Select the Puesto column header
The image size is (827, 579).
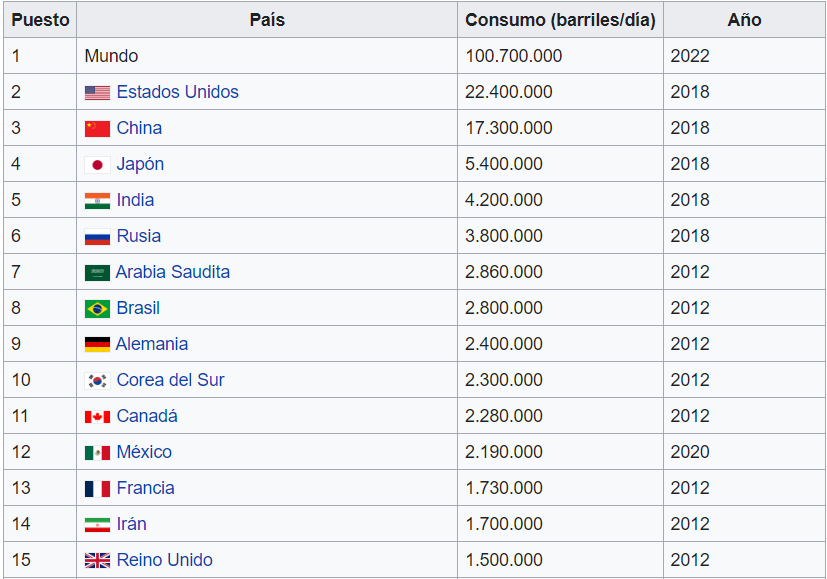click(40, 19)
